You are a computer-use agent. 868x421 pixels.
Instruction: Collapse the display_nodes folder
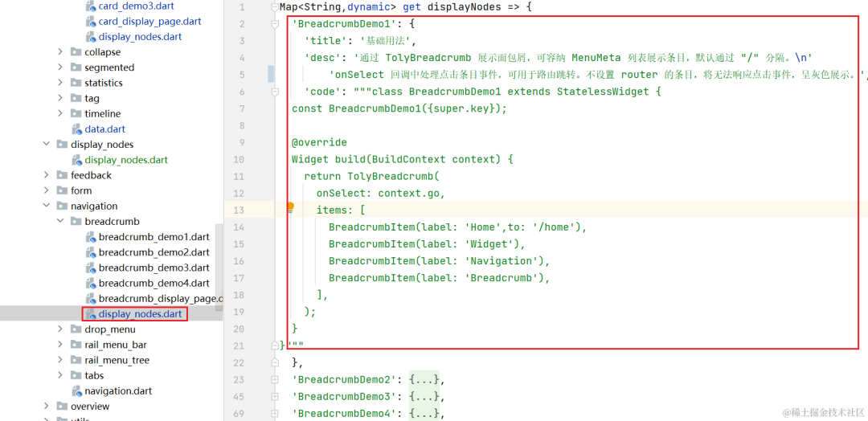(47, 145)
